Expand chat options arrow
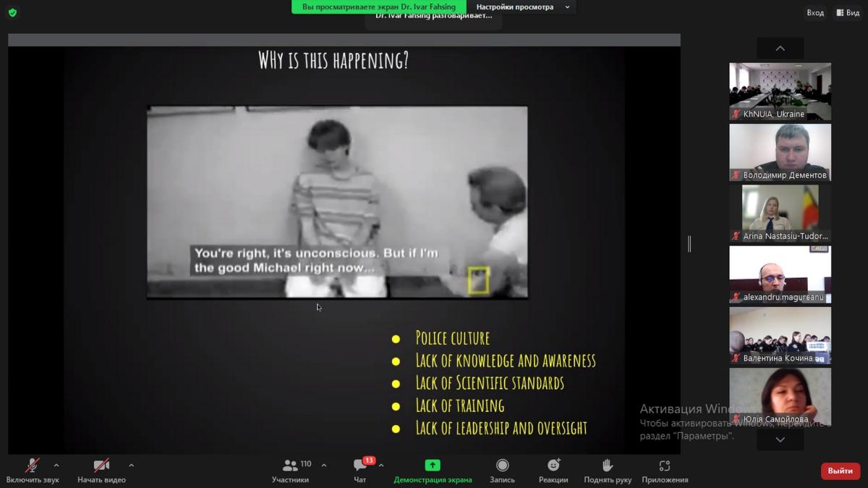The image size is (868, 488). coord(381,465)
